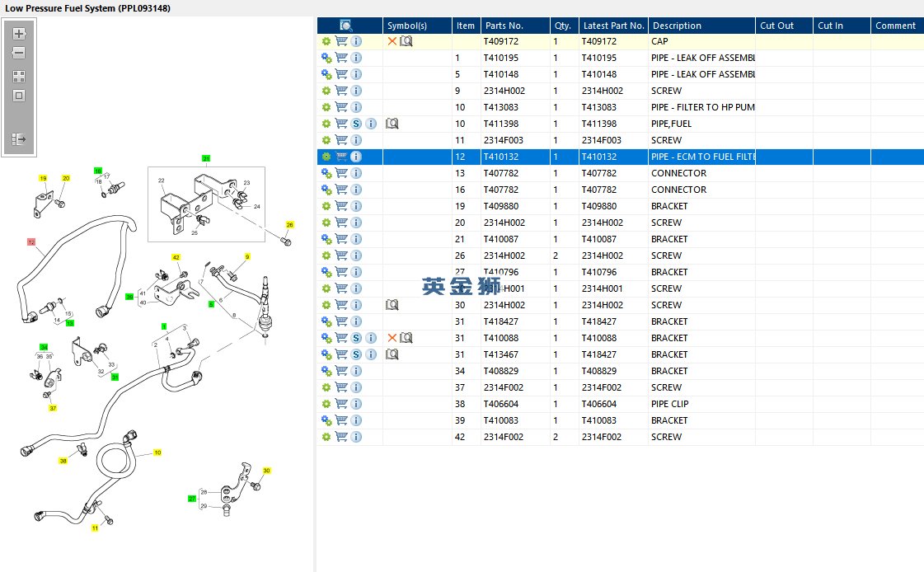Select callout 30 on the diagram
Screen dimensions: 924x572
tap(266, 471)
